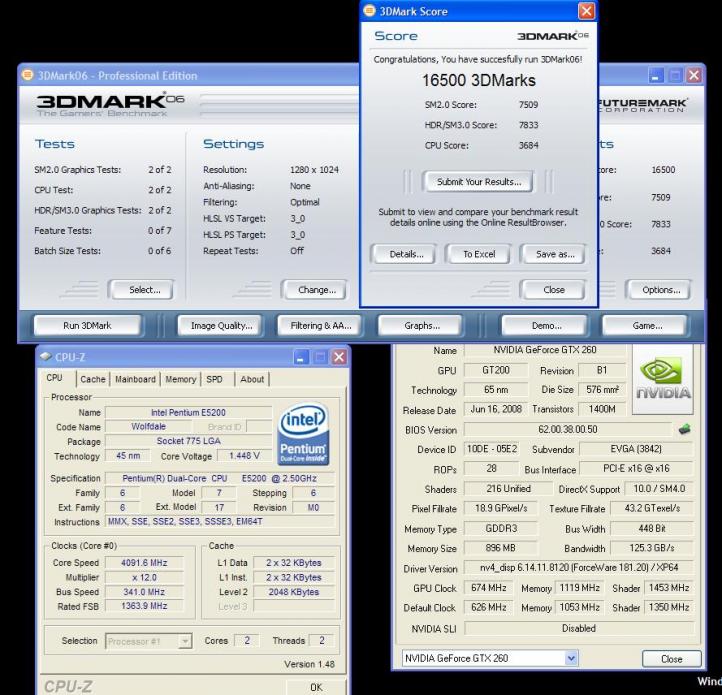Click the 3DMark Score window title icon
The height and width of the screenshot is (695, 722).
(369, 11)
